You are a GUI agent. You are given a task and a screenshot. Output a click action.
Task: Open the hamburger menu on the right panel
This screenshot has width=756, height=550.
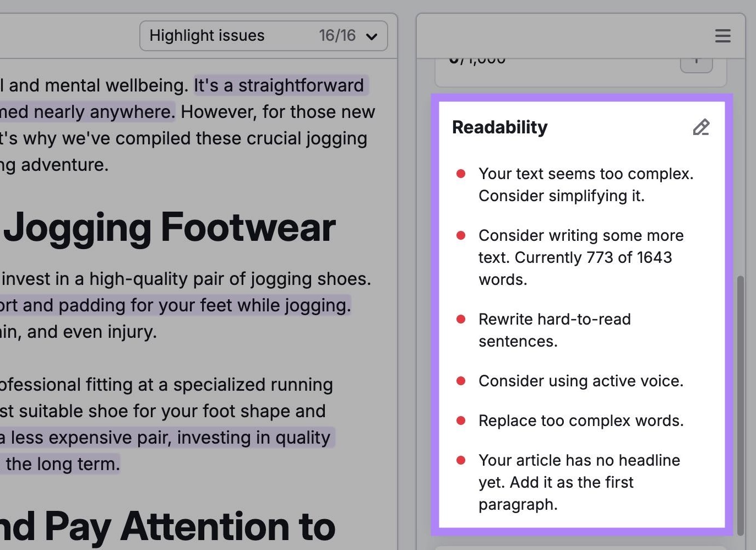pos(722,36)
